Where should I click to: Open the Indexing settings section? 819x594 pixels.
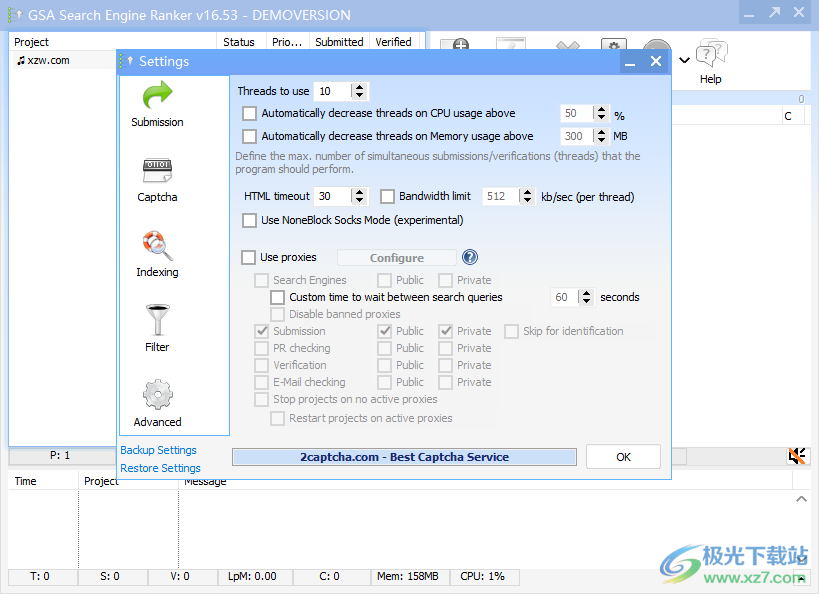tap(157, 254)
